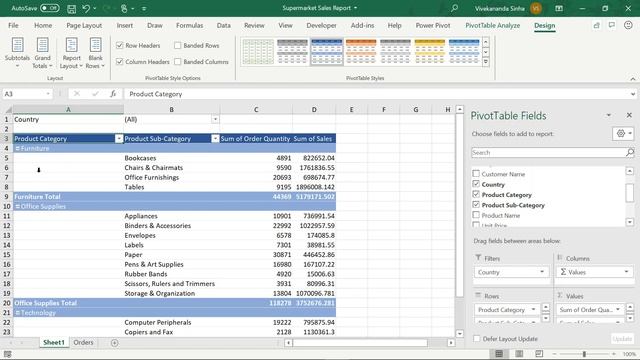Open Grand Totals options
Image resolution: width=640 pixels, height=360 pixels.
pos(42,53)
